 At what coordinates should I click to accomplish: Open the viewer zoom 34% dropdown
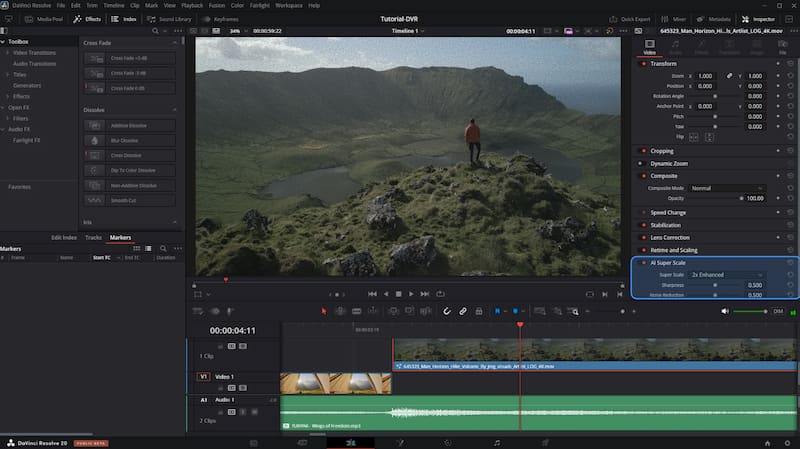pos(238,31)
